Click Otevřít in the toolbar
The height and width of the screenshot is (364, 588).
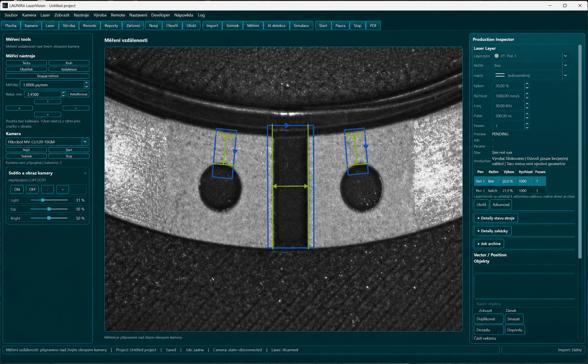tap(172, 25)
